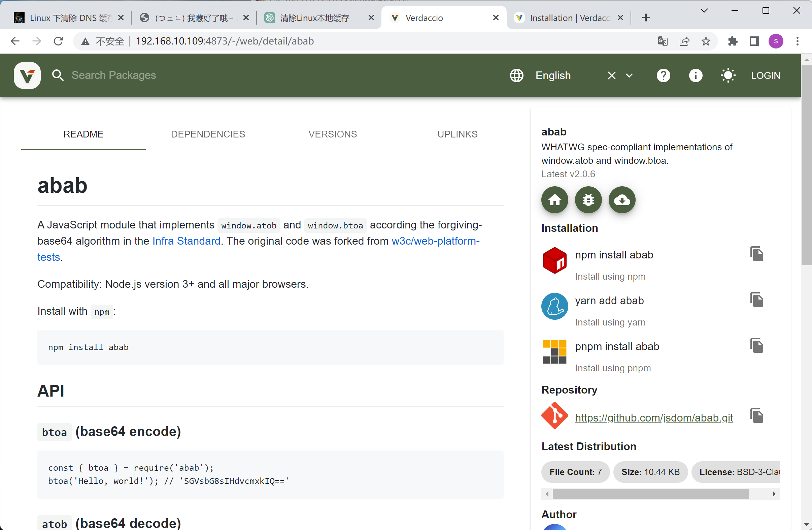Copy the pnpm install abab command
Image resolution: width=812 pixels, height=530 pixels.
click(757, 346)
